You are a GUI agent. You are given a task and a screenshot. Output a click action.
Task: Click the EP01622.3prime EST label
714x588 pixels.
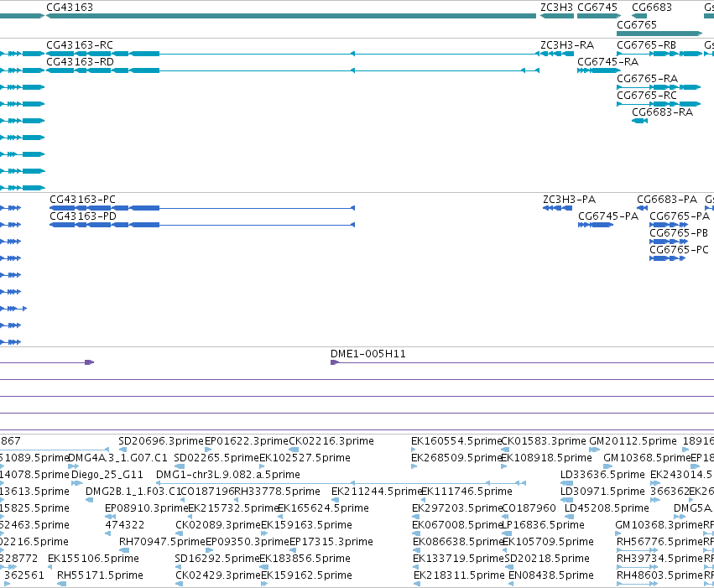click(x=247, y=441)
